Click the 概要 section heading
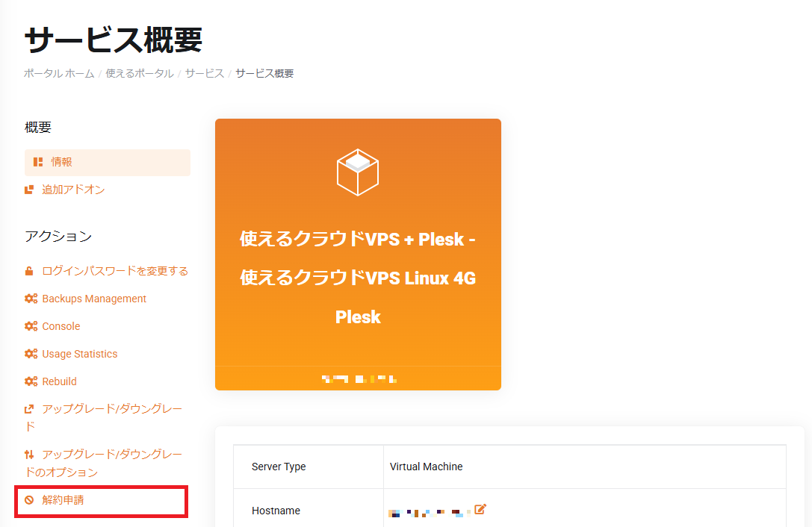 click(x=38, y=128)
